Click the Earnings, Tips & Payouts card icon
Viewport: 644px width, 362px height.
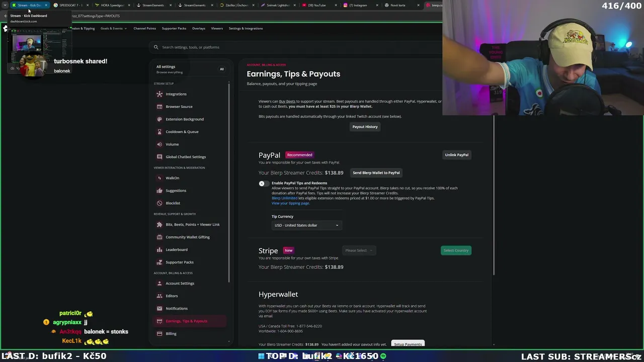159,321
